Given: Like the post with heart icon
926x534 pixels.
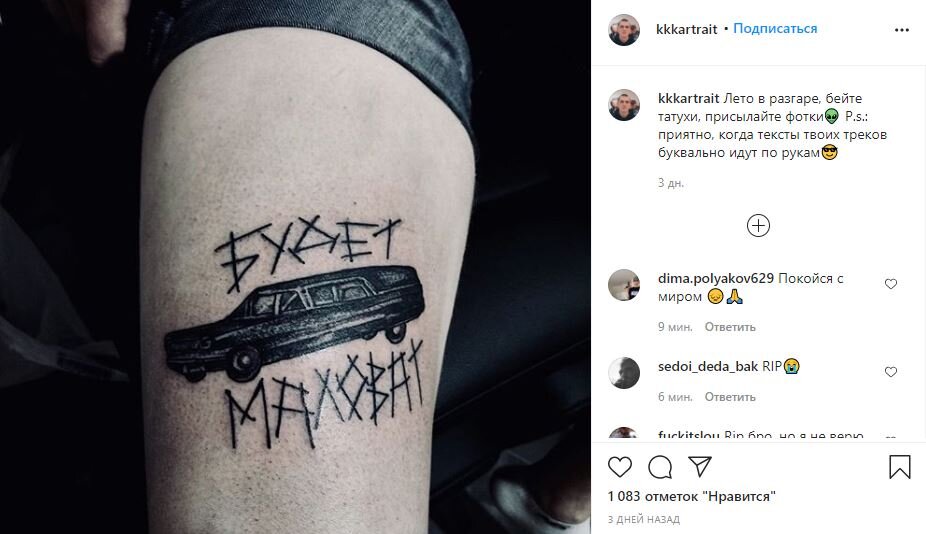Looking at the screenshot, I should click(619, 467).
